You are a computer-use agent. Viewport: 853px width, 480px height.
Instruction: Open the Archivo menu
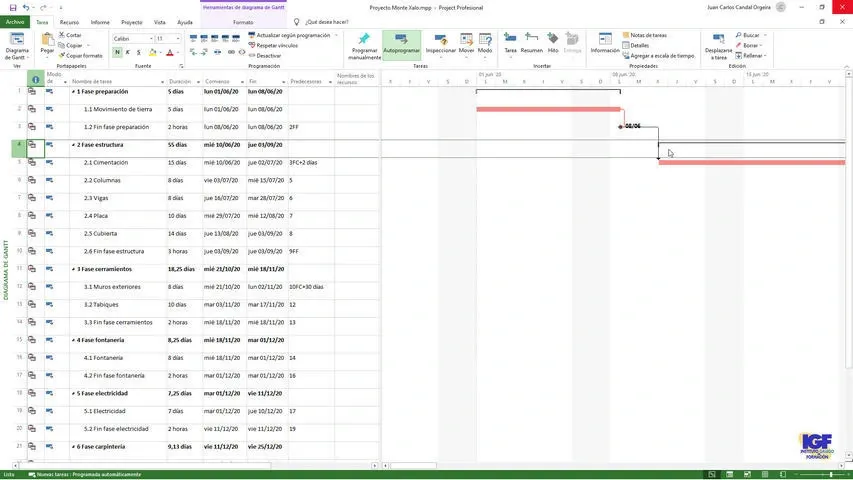tap(15, 22)
